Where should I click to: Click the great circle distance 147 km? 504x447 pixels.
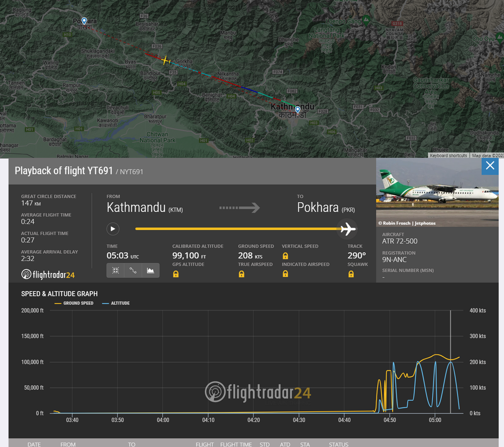coord(31,203)
